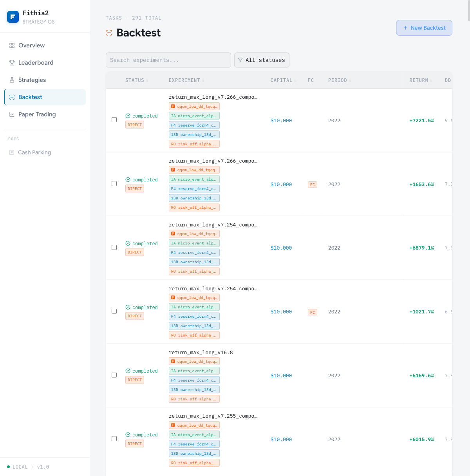The image size is (470, 476).
Task: Sort by the CAPITAL column arrows
Action: point(295,81)
